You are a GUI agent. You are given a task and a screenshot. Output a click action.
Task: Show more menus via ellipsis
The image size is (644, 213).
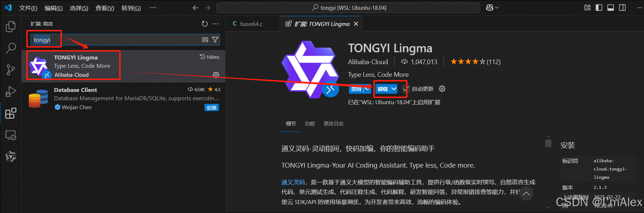pos(153,8)
